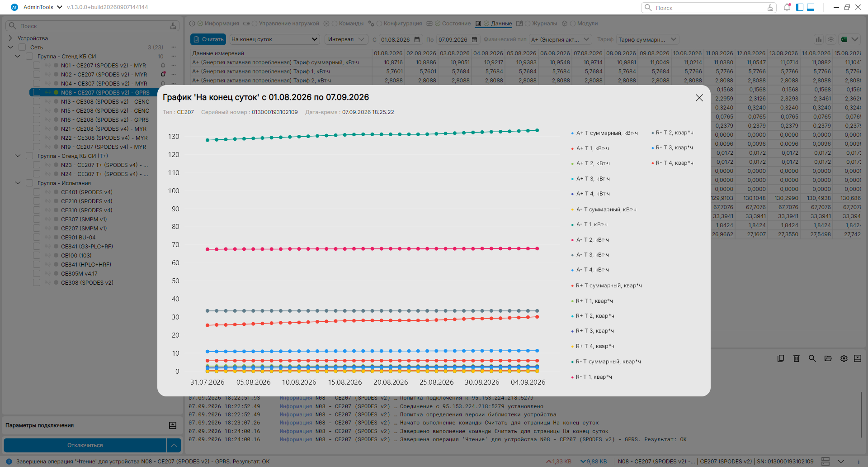Switch to the 'Журналы' tab
Image resolution: width=868 pixels, height=467 pixels.
click(544, 24)
